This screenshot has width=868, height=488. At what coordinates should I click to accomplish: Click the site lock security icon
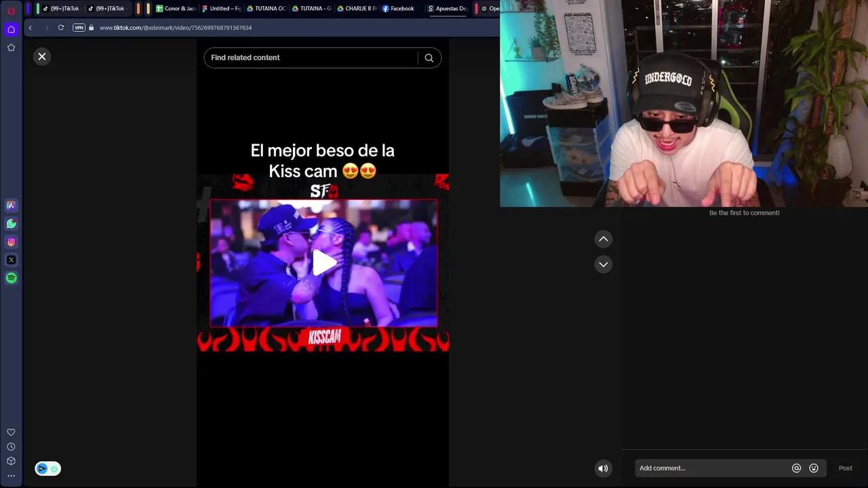pyautogui.click(x=92, y=28)
